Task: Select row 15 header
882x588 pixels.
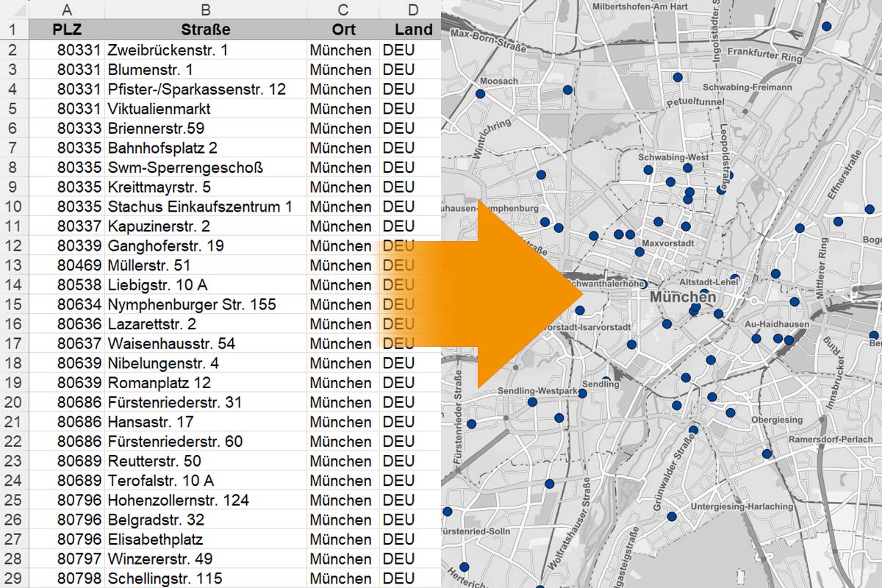Action: pos(14,304)
